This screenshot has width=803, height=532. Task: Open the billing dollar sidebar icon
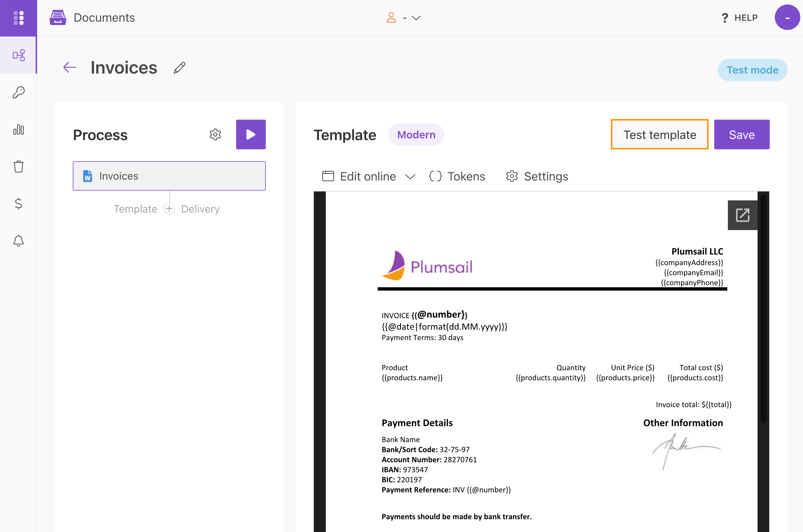tap(18, 204)
